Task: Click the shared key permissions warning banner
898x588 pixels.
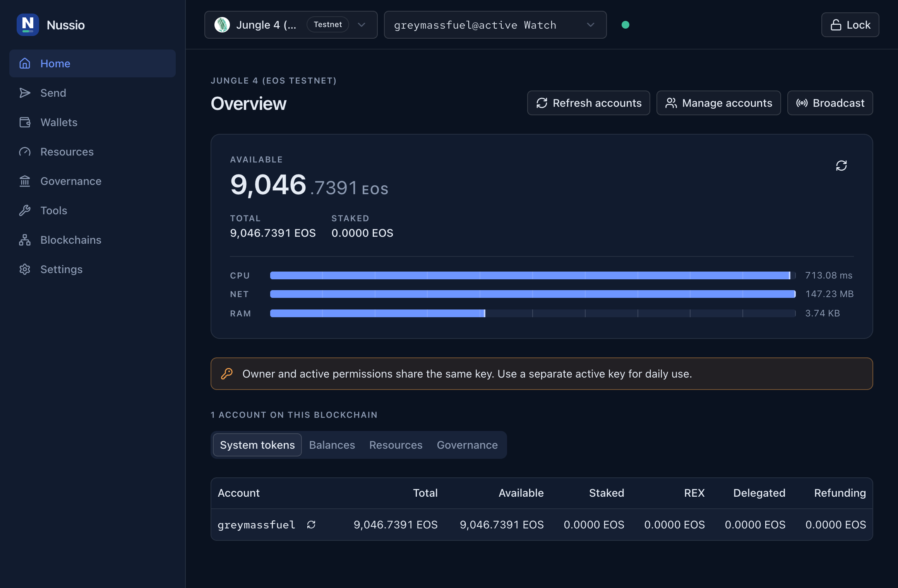Action: 542,374
